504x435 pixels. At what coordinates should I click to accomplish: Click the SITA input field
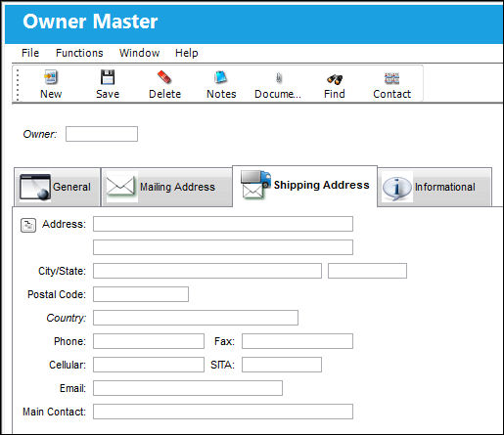282,365
